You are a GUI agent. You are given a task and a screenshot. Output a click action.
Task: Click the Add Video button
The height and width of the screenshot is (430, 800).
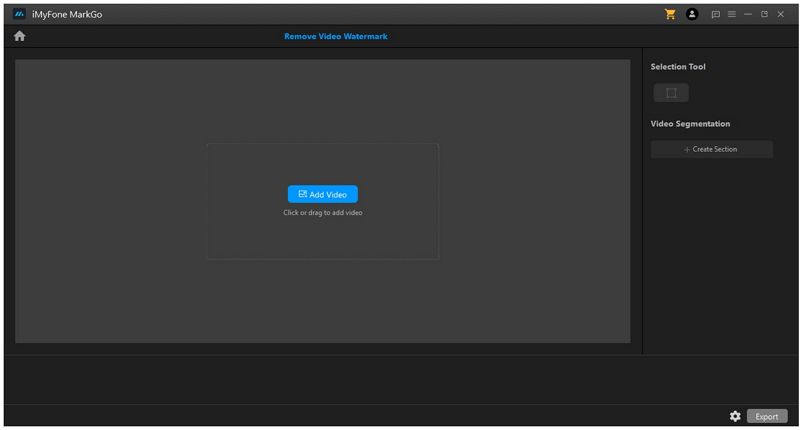(322, 194)
